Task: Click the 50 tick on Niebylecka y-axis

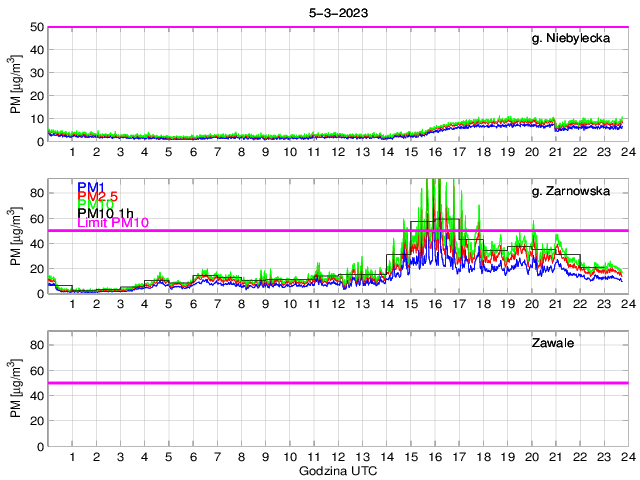Action: point(37,27)
